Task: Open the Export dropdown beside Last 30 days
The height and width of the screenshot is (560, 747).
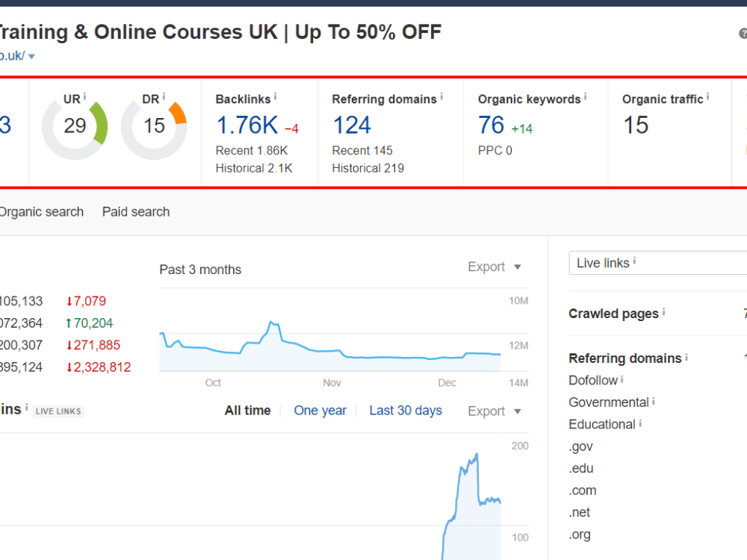Action: (x=494, y=411)
